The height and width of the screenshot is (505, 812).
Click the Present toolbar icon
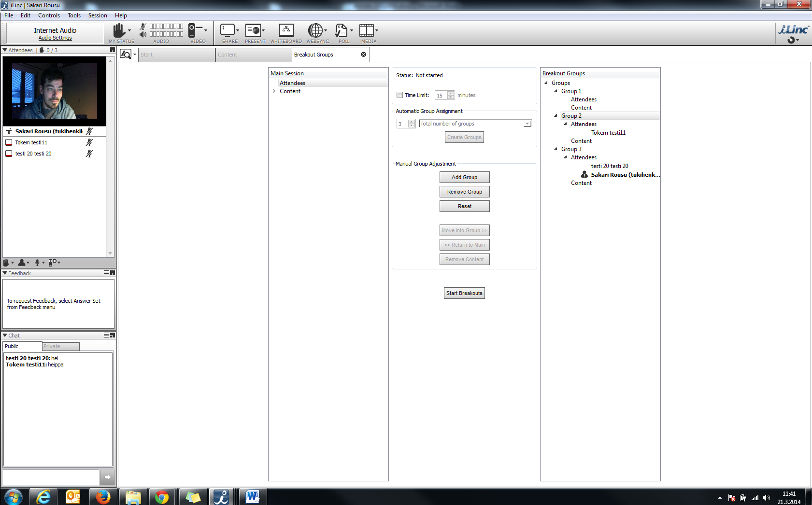click(253, 30)
